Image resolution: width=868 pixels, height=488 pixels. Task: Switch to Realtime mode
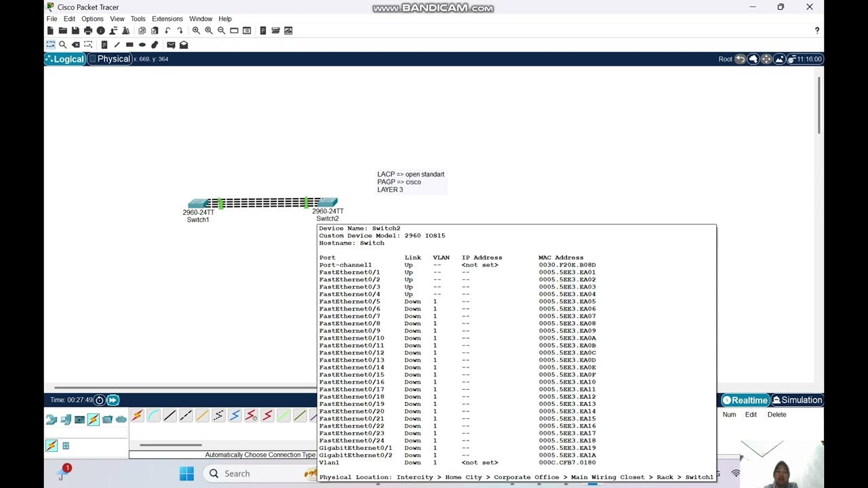tap(745, 400)
